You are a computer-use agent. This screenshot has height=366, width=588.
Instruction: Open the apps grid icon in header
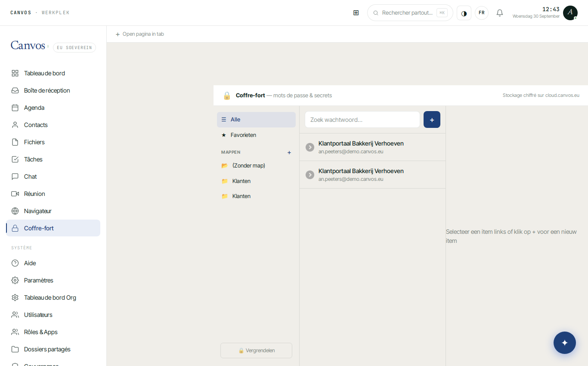(x=356, y=13)
